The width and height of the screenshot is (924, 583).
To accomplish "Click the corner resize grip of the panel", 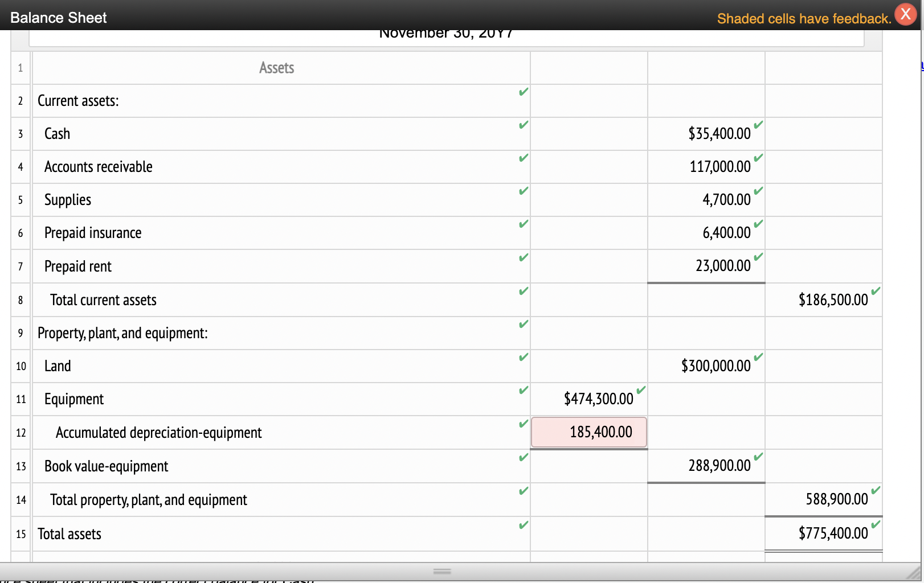I will [913, 573].
